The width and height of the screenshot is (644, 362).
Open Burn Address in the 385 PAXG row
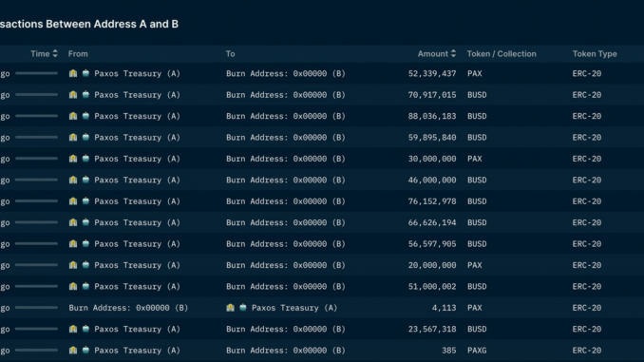pos(286,351)
